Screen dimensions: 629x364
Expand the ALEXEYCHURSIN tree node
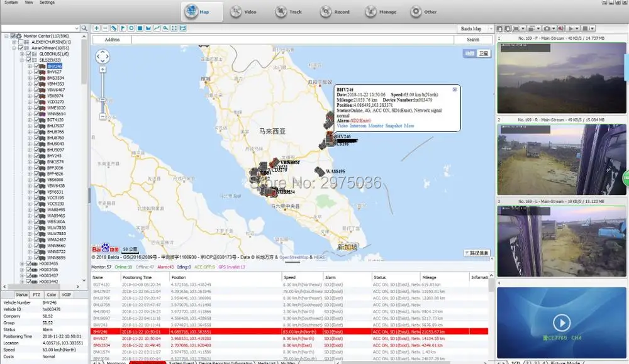click(x=14, y=42)
